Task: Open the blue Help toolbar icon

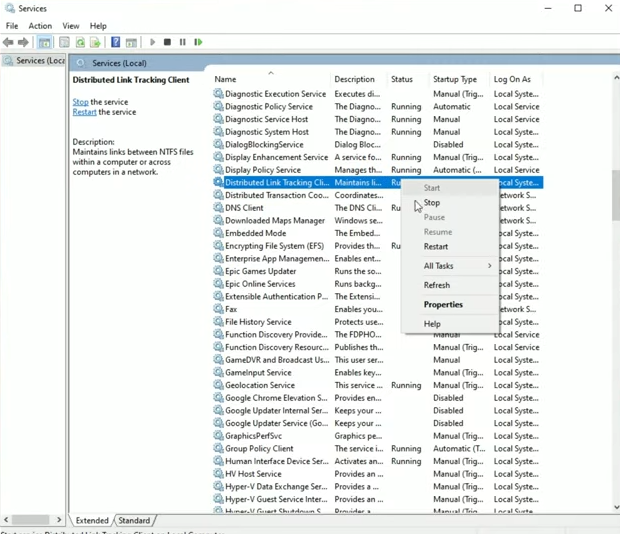Action: tap(115, 43)
